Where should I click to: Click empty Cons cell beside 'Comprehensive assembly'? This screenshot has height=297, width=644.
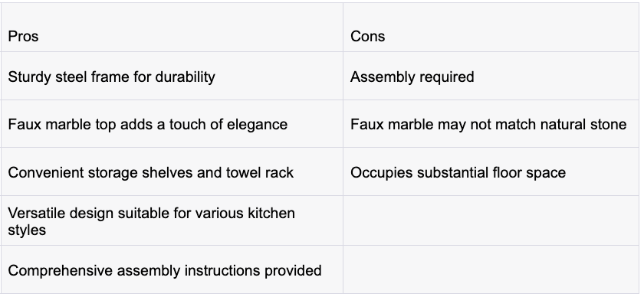pyautogui.click(x=491, y=269)
